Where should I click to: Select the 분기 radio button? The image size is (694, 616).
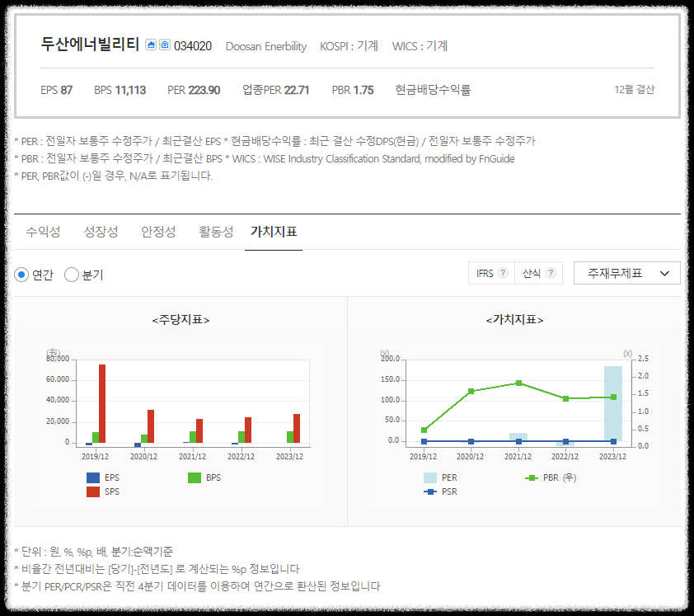tap(71, 275)
